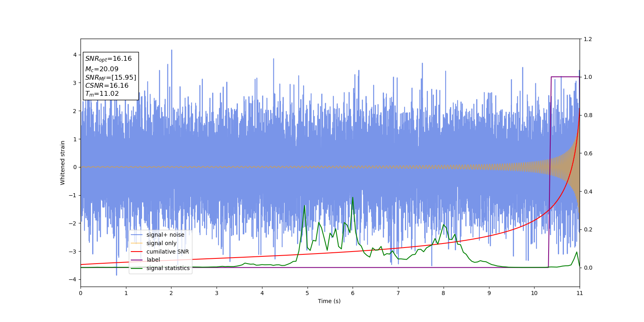Click the x-axis tick label 11
644x322 pixels.
point(580,293)
